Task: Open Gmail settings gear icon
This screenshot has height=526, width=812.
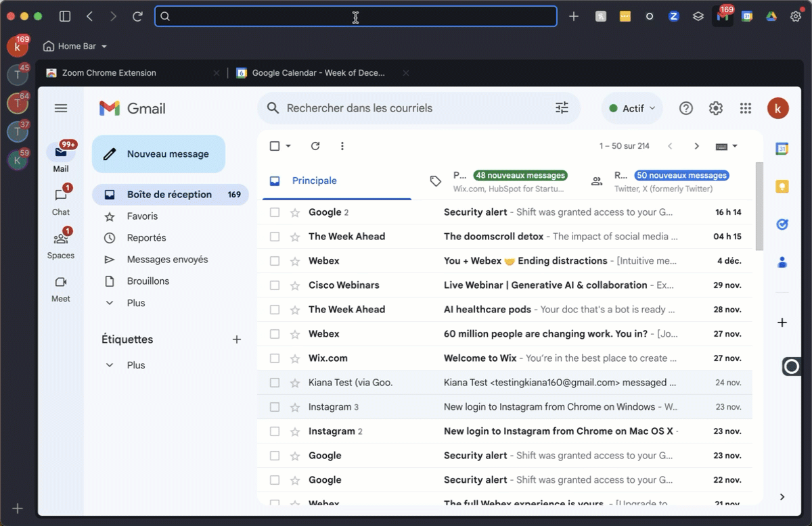Action: tap(715, 108)
